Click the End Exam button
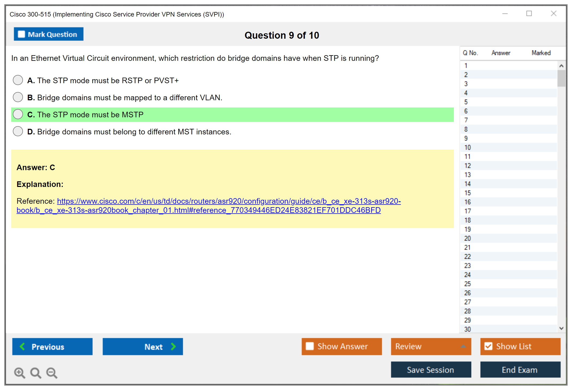The height and width of the screenshot is (392, 574). click(520, 370)
